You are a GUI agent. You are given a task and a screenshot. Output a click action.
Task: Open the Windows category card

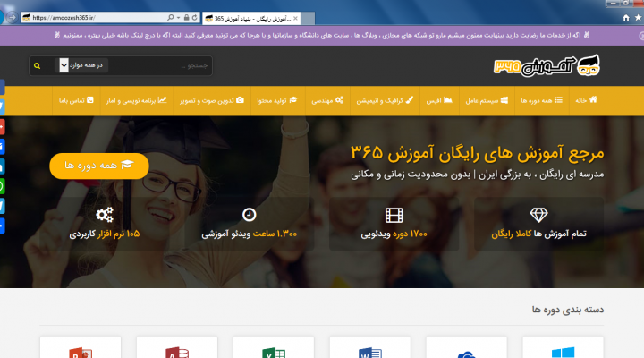pos(563,347)
